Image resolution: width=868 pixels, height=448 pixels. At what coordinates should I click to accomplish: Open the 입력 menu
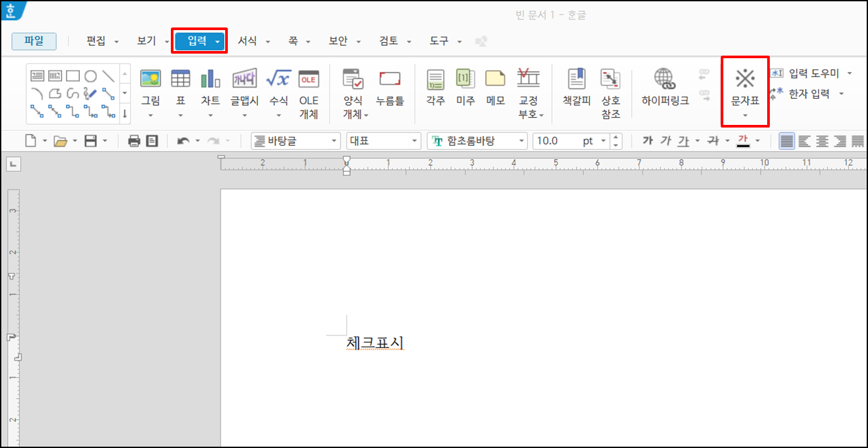199,41
